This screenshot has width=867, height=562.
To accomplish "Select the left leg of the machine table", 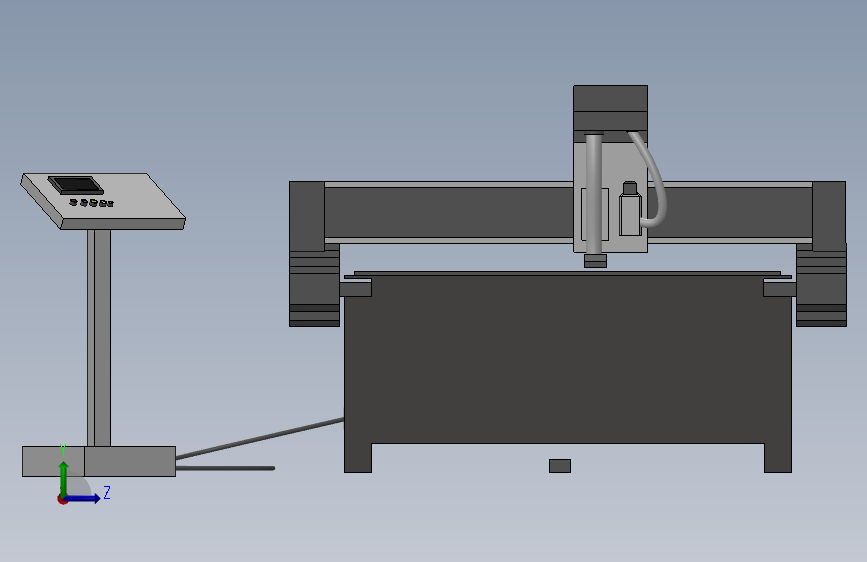I will tap(358, 458).
